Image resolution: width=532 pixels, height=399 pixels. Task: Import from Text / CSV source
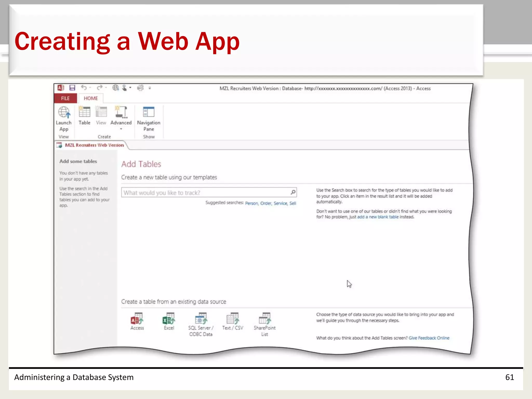pos(233,321)
